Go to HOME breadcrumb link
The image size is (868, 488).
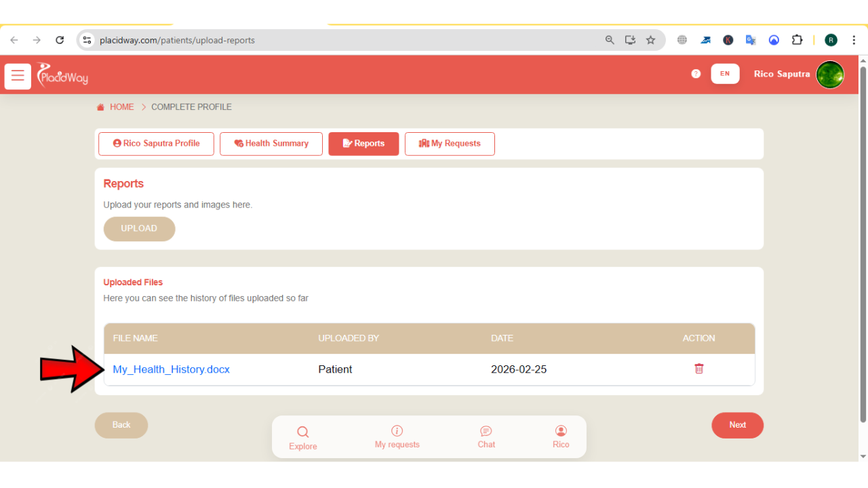(121, 107)
